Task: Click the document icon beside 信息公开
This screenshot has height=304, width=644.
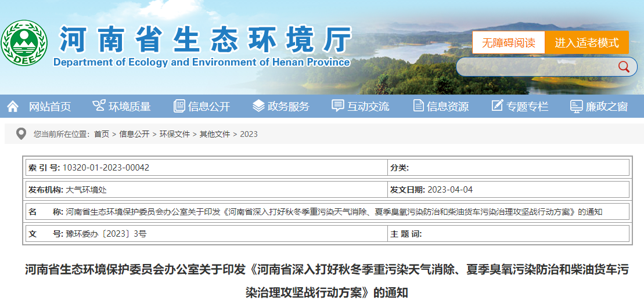Action: [179, 106]
